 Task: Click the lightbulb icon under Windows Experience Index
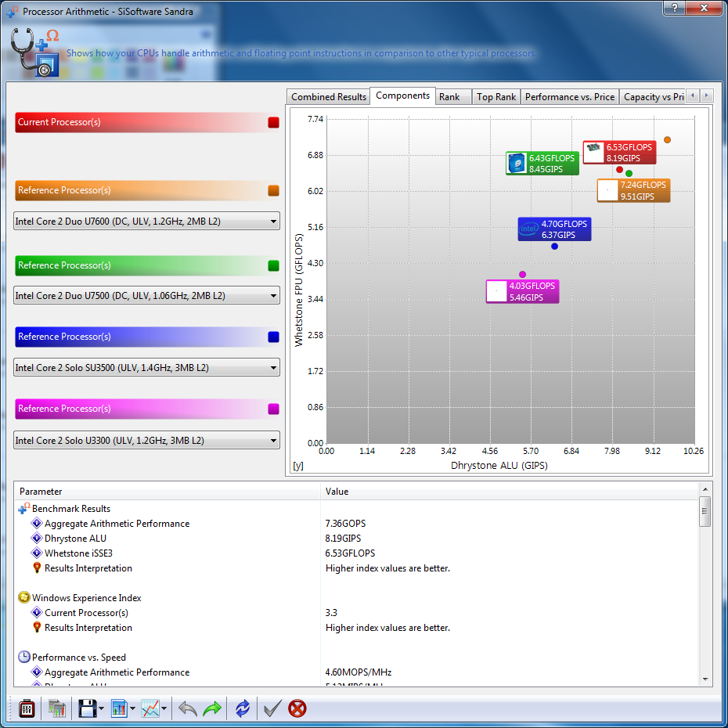(x=37, y=627)
